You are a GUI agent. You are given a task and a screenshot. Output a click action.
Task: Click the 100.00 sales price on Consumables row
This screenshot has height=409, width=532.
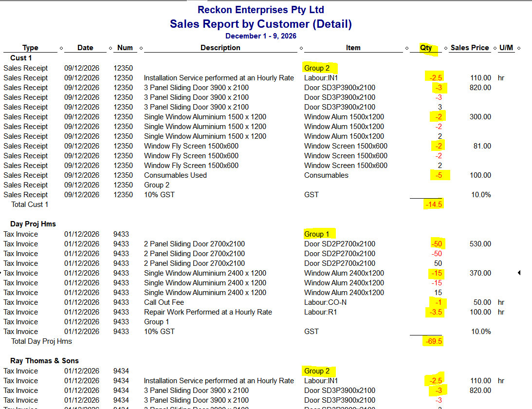pos(480,175)
